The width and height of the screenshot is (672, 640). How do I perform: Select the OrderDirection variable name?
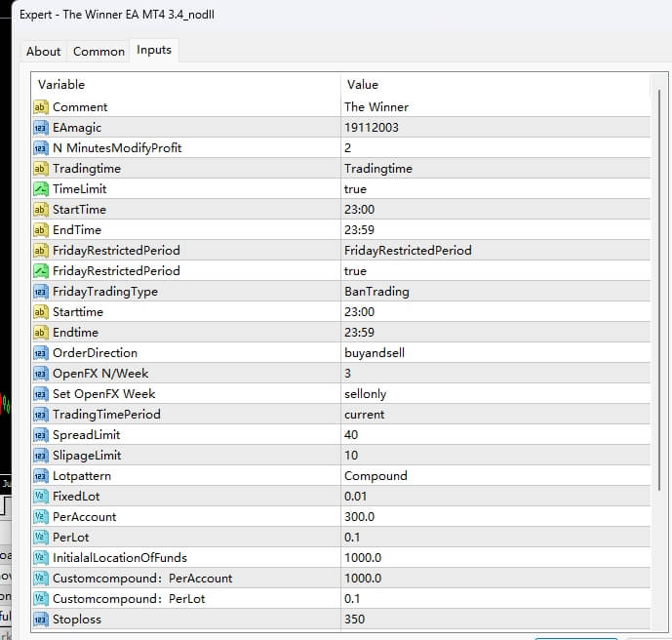pyautogui.click(x=95, y=353)
